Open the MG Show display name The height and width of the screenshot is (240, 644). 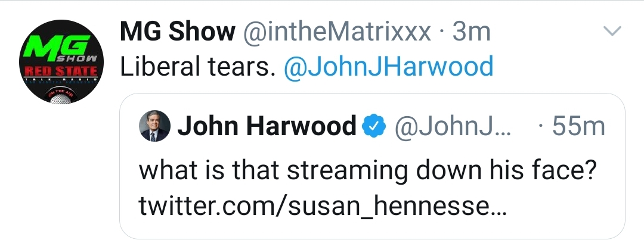pyautogui.click(x=178, y=31)
